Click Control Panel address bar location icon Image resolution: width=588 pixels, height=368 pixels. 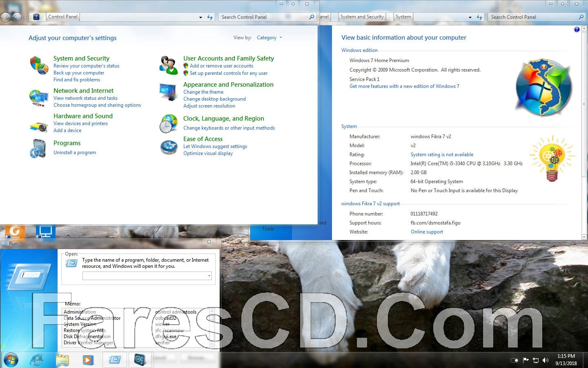(36, 17)
